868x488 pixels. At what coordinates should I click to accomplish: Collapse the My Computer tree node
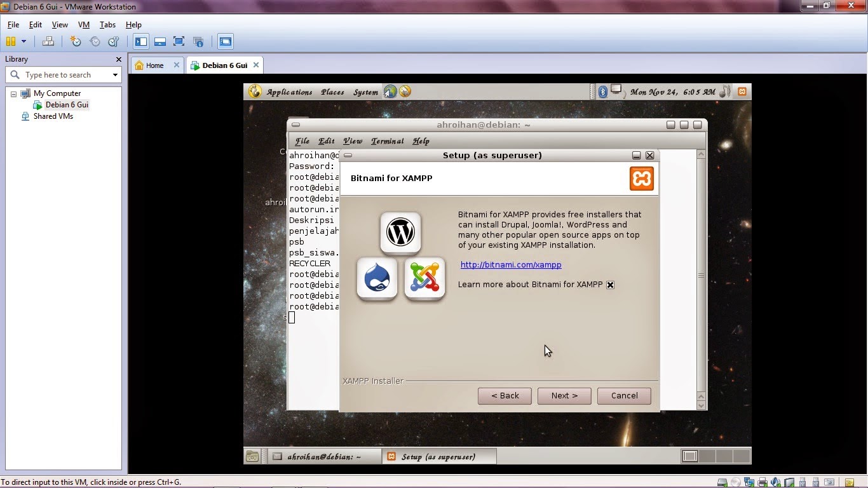[x=13, y=93]
